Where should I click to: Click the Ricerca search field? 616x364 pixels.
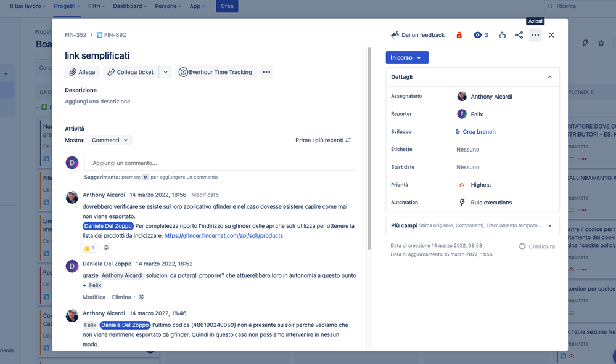point(580,6)
